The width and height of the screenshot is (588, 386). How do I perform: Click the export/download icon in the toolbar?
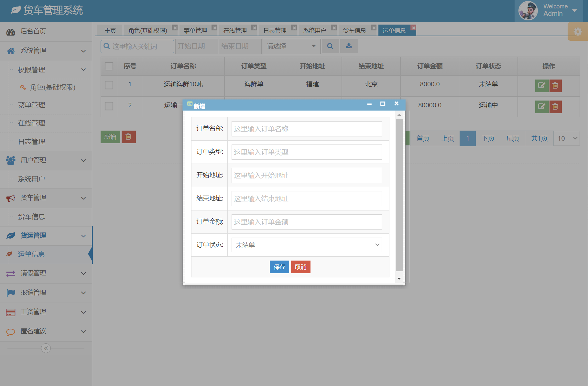(x=349, y=46)
